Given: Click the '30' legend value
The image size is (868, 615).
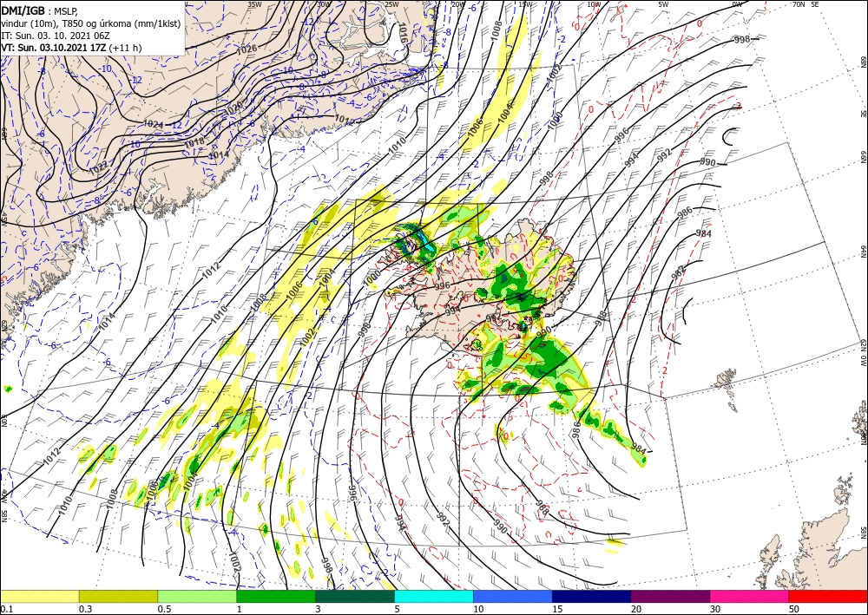Looking at the screenshot, I should 716,609.
